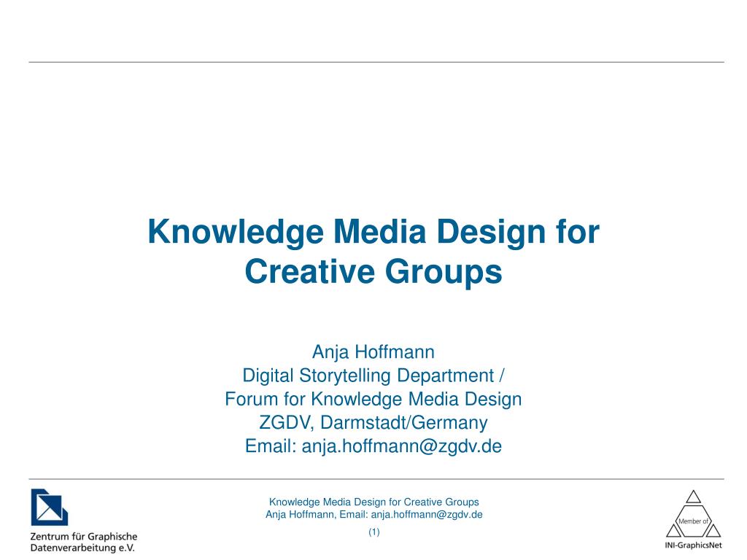Click 'Datenverarbeitung e.V.' logo text
Image resolution: width=747 pixels, height=560 pixels.
[82, 548]
